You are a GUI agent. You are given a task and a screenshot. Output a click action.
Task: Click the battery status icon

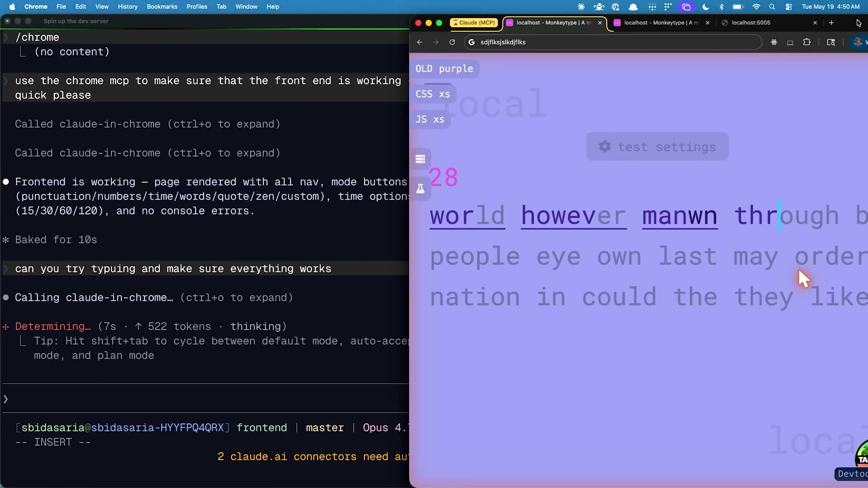coord(738,7)
